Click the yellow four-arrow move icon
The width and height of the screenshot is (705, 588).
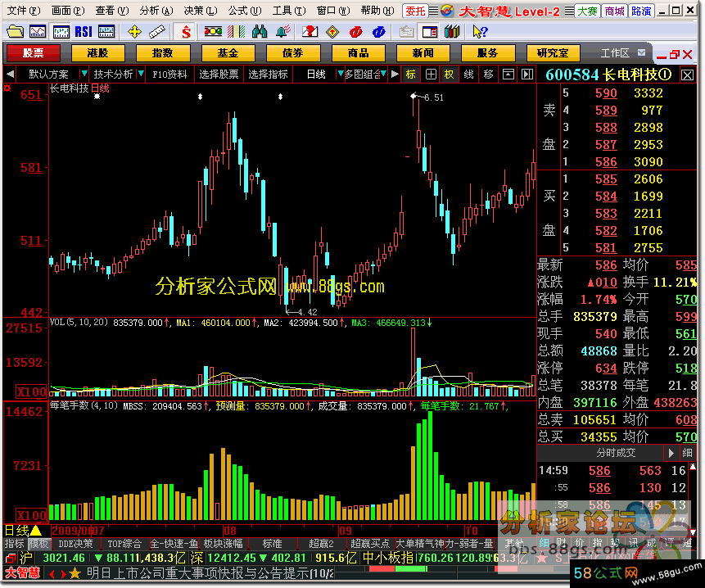coord(134,31)
